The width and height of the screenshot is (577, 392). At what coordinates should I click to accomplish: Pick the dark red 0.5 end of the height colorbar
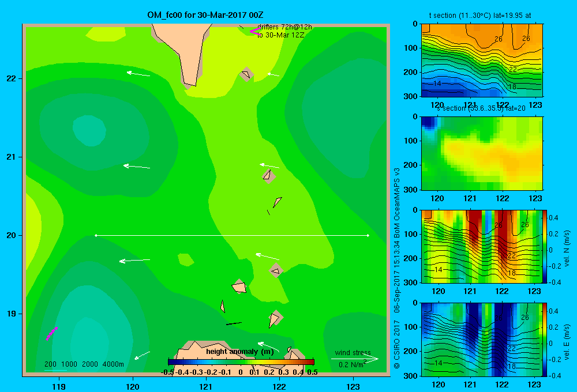tap(312, 362)
